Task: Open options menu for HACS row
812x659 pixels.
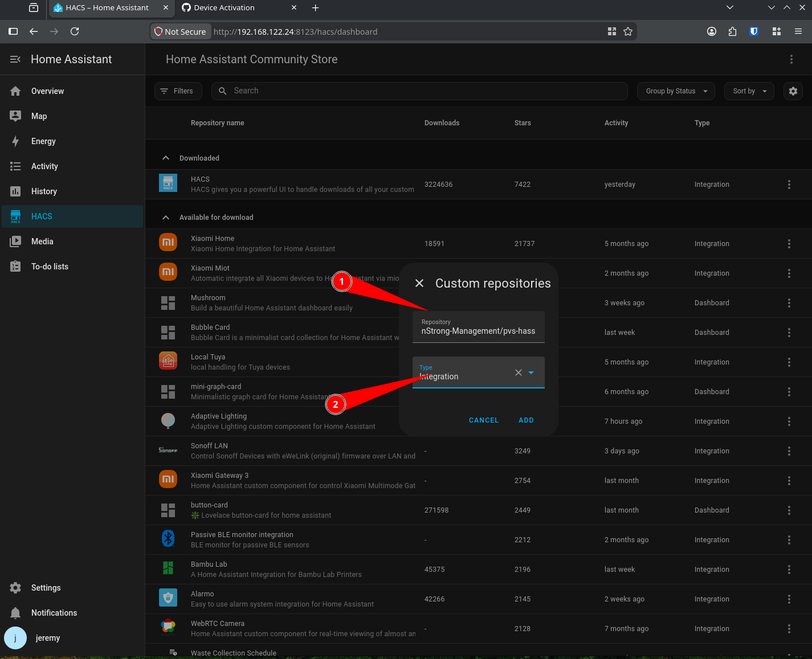Action: pos(789,185)
